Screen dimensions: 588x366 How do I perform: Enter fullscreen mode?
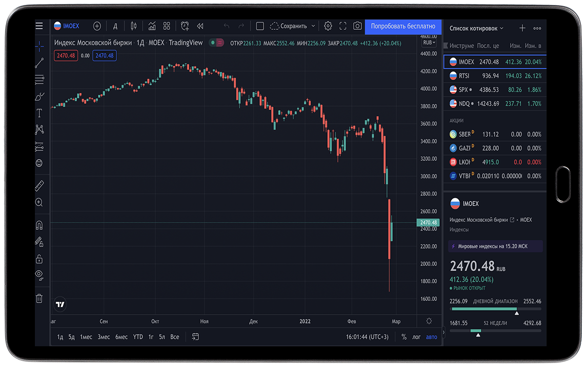[343, 26]
